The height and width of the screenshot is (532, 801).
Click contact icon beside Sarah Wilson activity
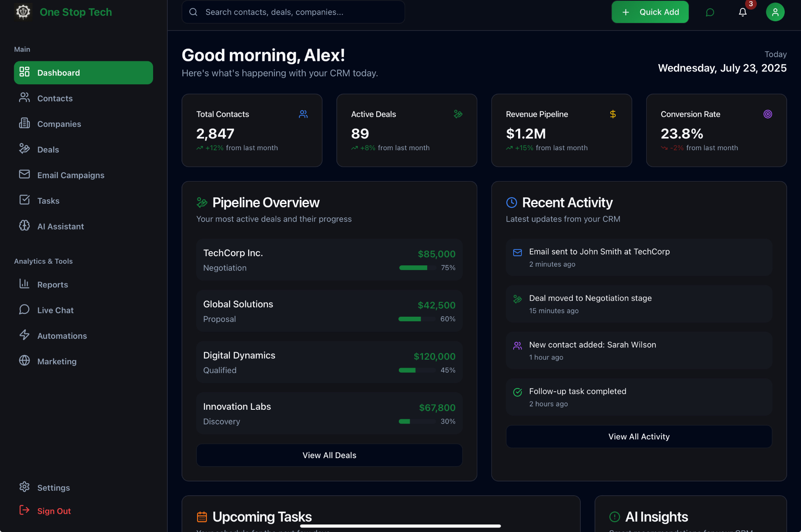tap(517, 345)
